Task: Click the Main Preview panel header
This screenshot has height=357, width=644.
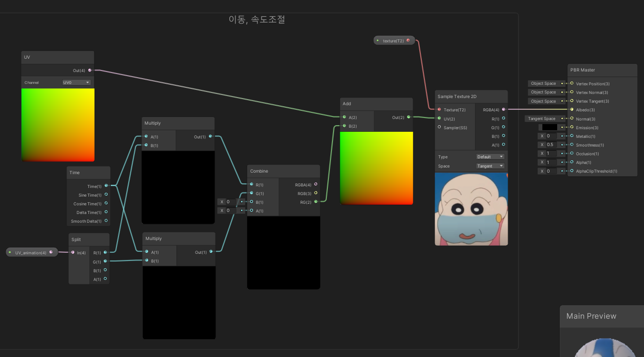Action: [x=602, y=316]
